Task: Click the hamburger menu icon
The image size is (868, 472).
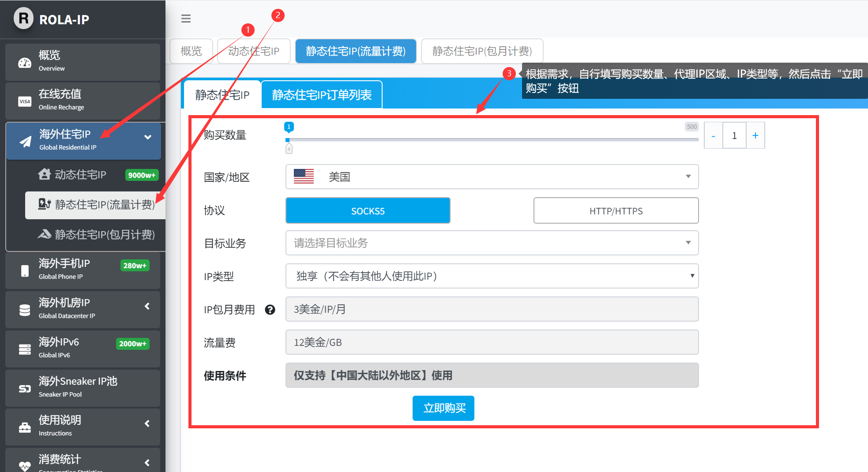Action: tap(186, 19)
